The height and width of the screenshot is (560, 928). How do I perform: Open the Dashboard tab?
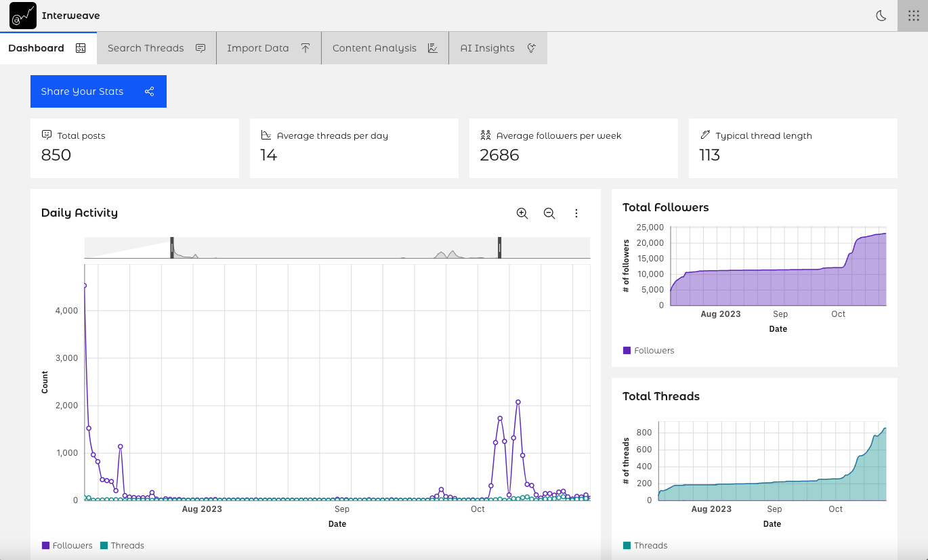click(x=48, y=48)
